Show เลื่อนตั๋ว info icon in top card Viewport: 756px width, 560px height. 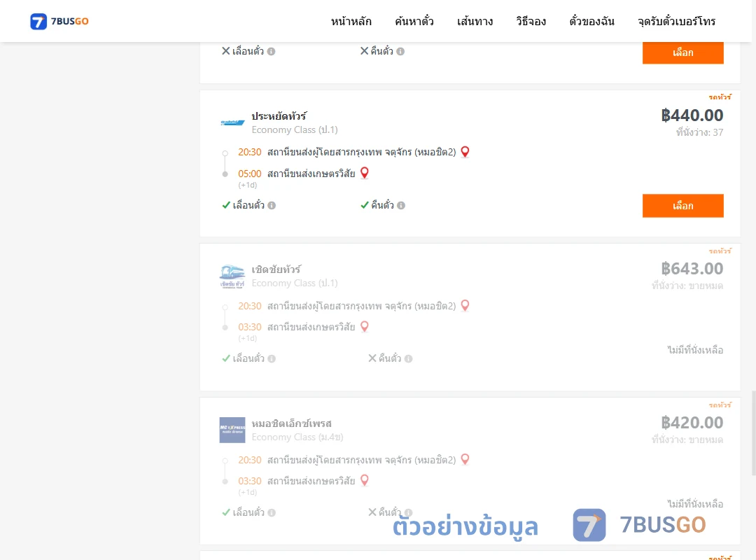coord(272,51)
